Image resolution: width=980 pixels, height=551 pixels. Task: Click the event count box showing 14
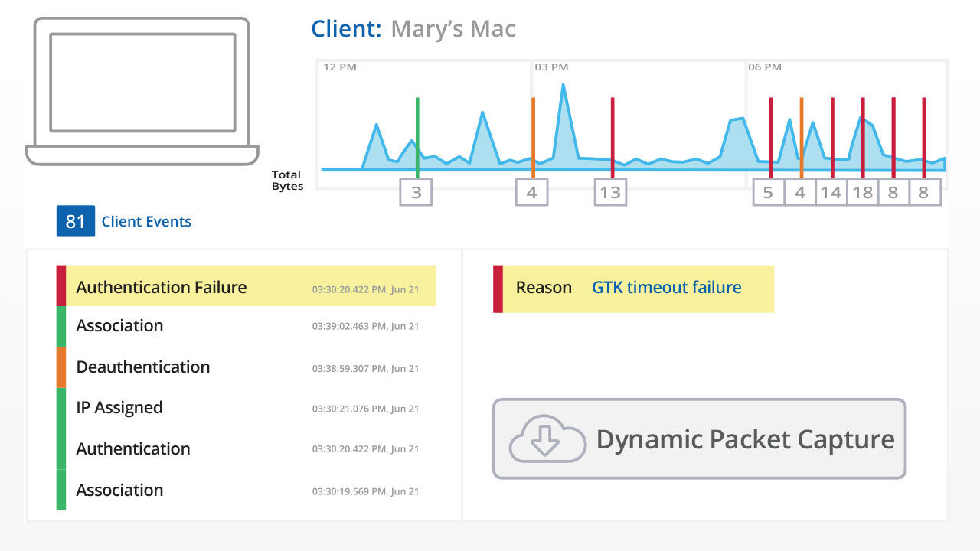pos(831,192)
